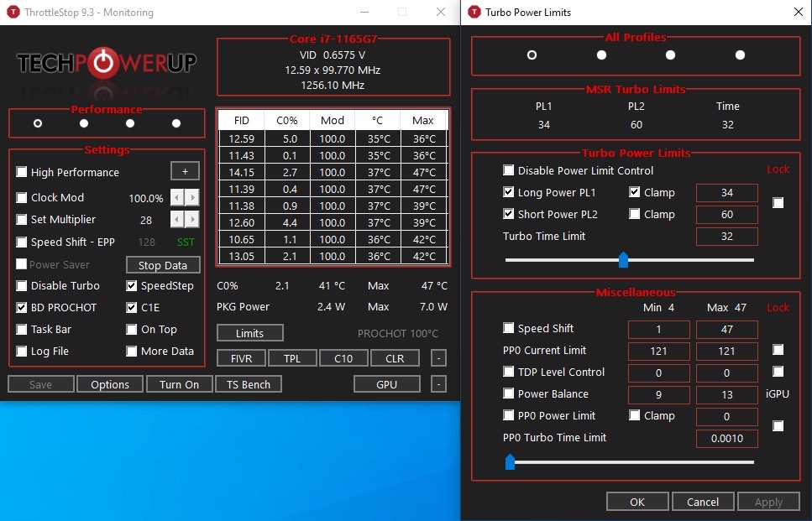Click the Short Power PL2 value field

[726, 214]
